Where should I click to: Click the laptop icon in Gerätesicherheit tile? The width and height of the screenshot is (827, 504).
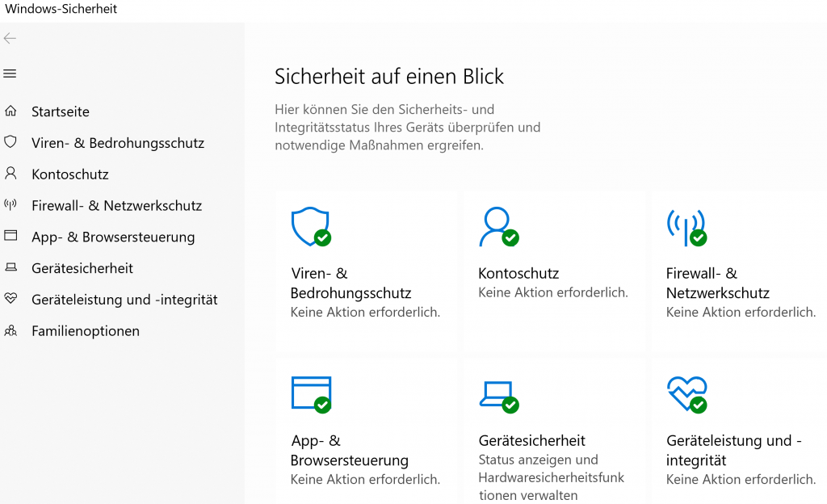pos(496,394)
